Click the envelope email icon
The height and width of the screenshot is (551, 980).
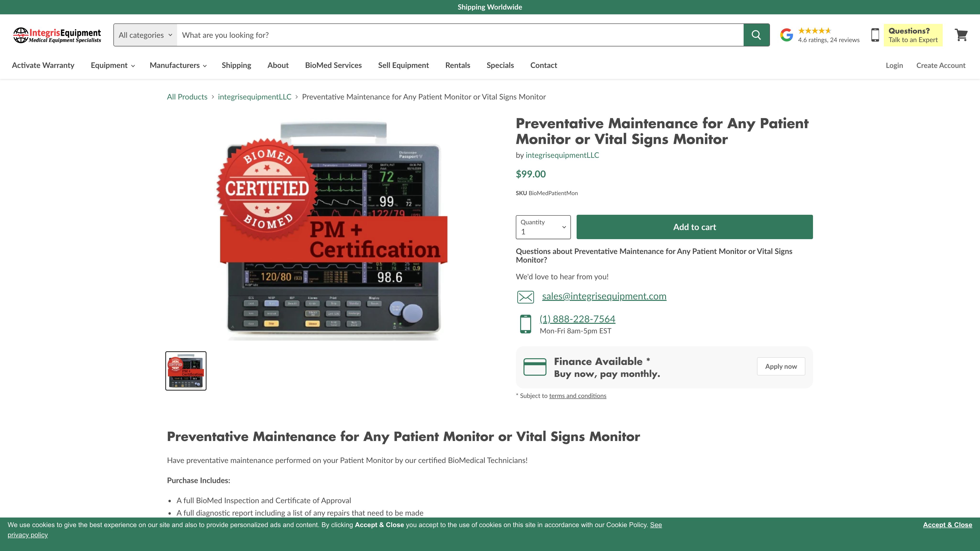click(525, 297)
